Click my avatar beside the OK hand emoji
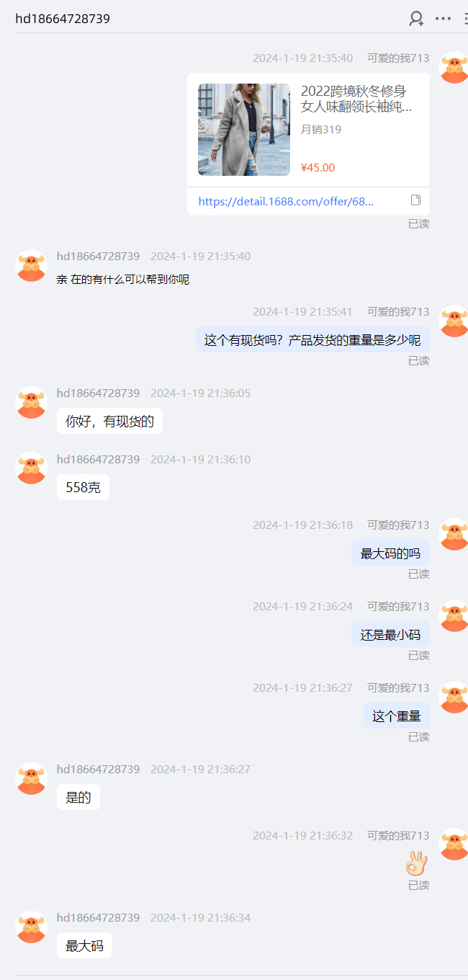Screen dimensions: 468x980 454,845
